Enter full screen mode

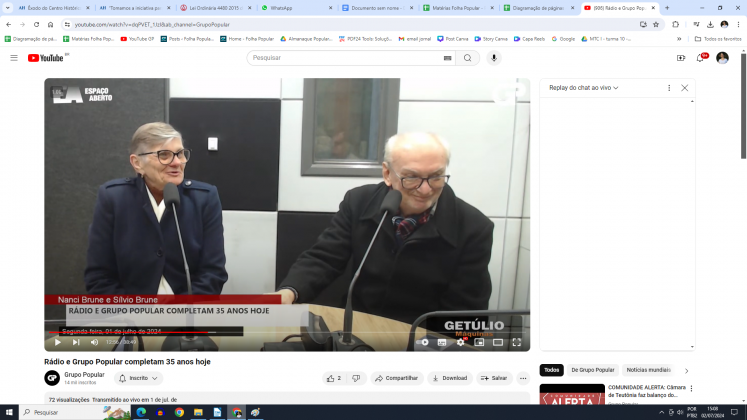(x=516, y=342)
